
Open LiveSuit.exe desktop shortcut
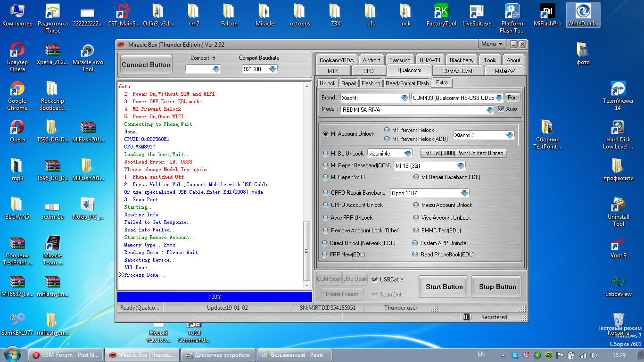click(477, 14)
